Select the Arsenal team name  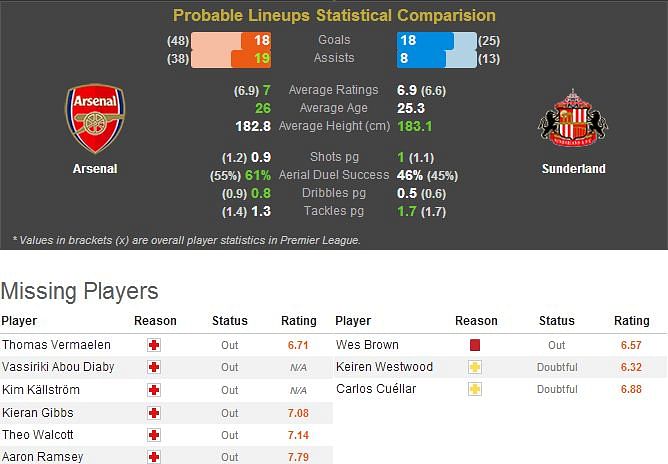(95, 169)
